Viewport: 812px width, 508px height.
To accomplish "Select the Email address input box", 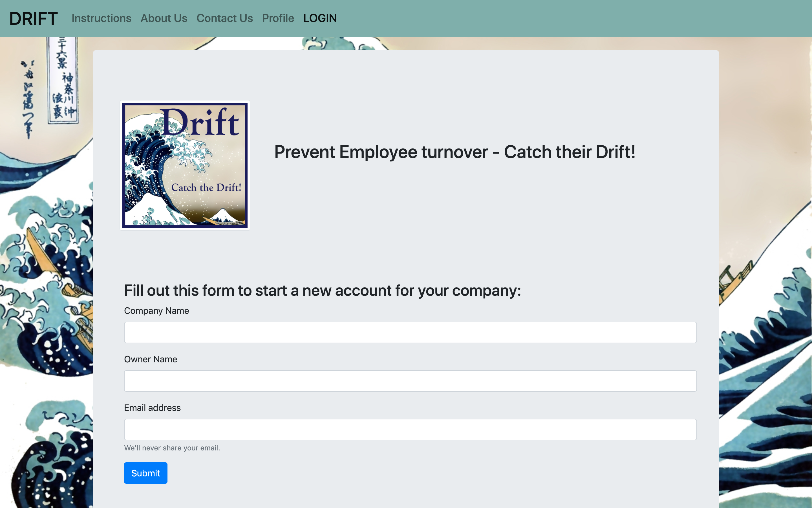I will coord(410,429).
